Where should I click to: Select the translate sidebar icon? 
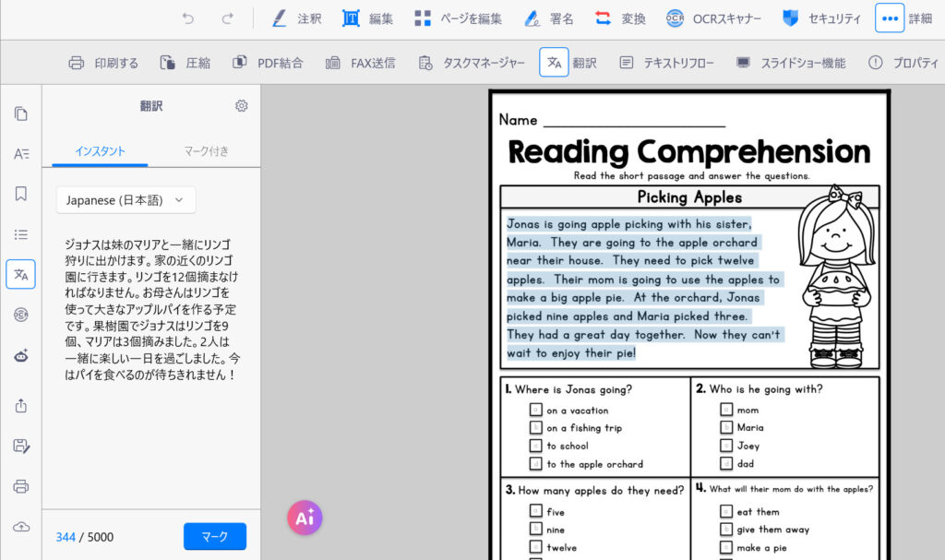tap(21, 274)
